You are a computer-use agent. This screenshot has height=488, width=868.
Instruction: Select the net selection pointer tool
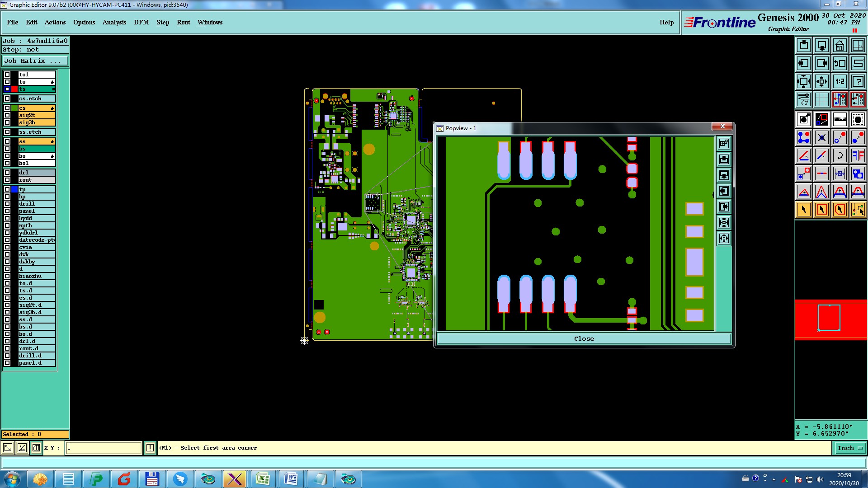858,210
